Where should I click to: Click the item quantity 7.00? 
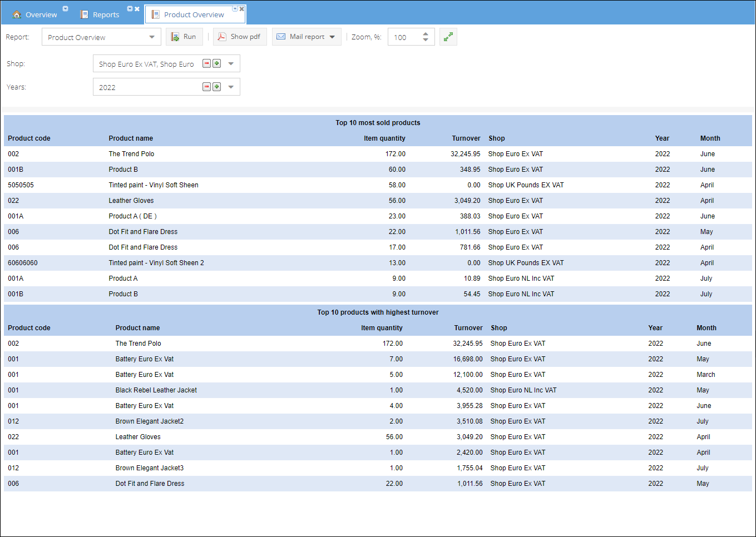(396, 359)
